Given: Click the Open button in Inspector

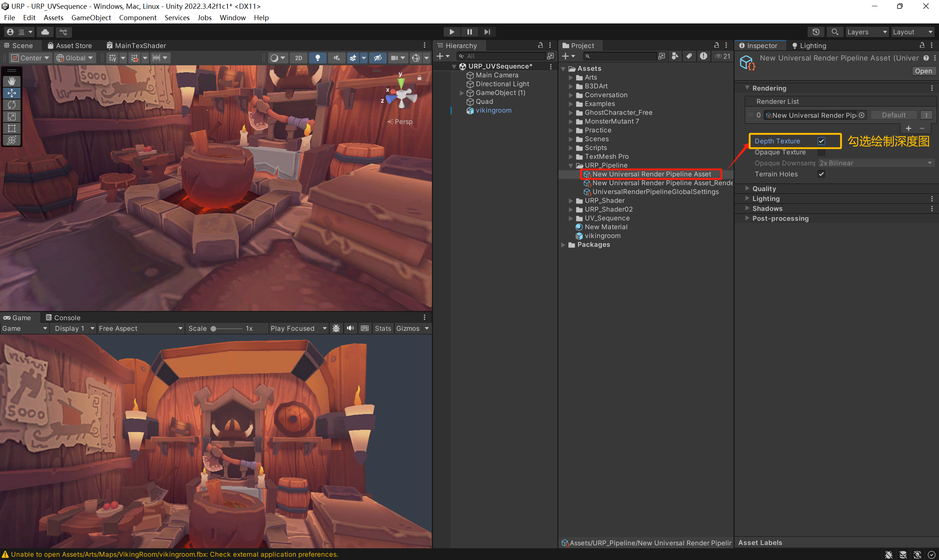Looking at the screenshot, I should click(x=923, y=71).
